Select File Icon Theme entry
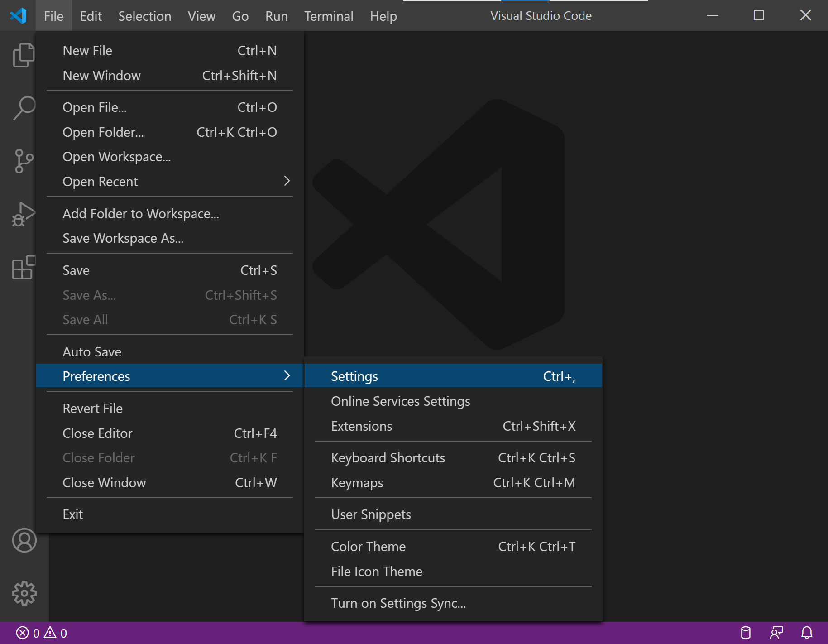Screen dimensions: 828x644 coord(453,572)
